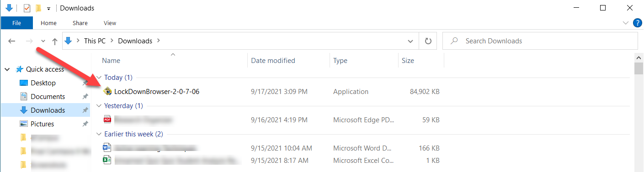Collapse the Earlier this week (2) group
Image resolution: width=644 pixels, height=172 pixels.
[x=99, y=134]
